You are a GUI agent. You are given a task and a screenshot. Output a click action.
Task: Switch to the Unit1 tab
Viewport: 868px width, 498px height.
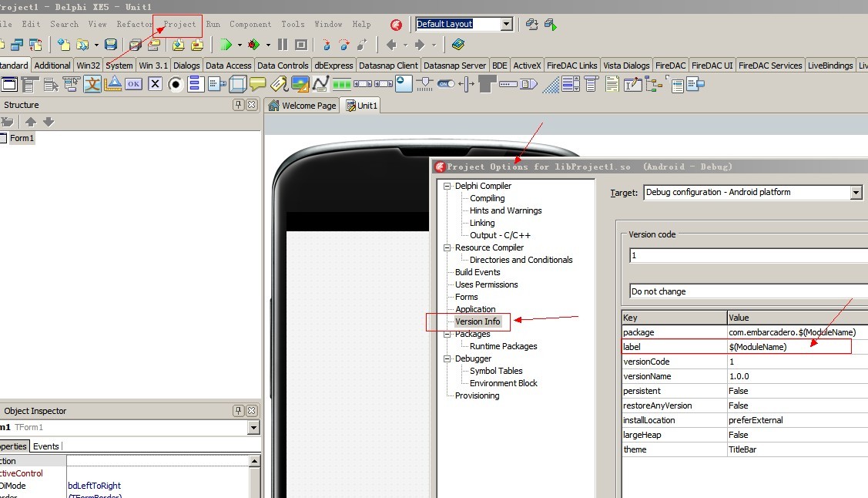pyautogui.click(x=361, y=106)
